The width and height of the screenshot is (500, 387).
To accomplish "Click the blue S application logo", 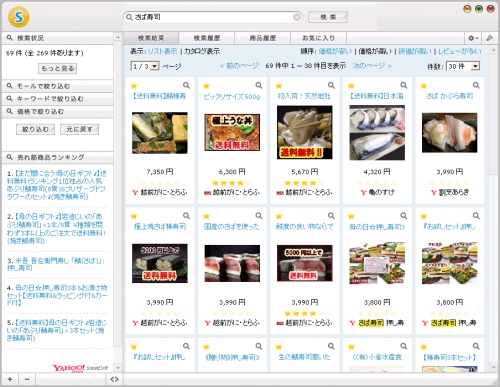I will (19, 17).
